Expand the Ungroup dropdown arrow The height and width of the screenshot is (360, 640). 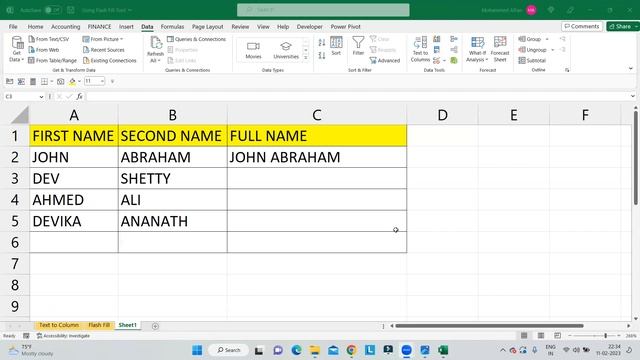coord(553,50)
